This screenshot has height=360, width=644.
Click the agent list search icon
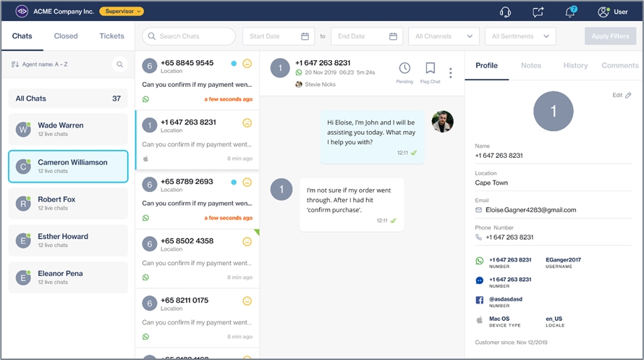[119, 65]
